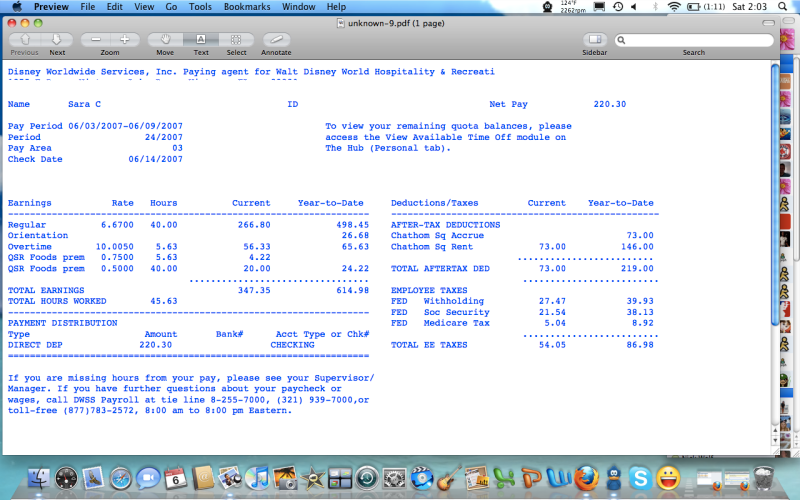800x500 pixels.
Task: Open Spotlight search in the menu bar
Action: coord(782,7)
